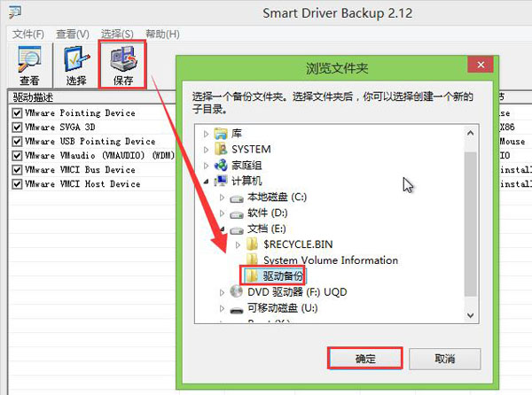This screenshot has height=395, width=532.
Task: Expand the 库 tree node
Action: (206, 134)
